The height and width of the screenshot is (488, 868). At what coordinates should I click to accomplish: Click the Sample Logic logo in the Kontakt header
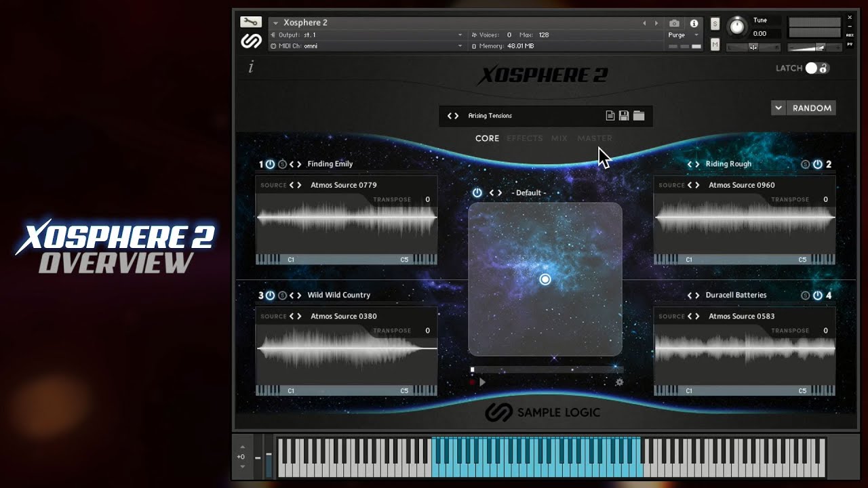pyautogui.click(x=251, y=41)
